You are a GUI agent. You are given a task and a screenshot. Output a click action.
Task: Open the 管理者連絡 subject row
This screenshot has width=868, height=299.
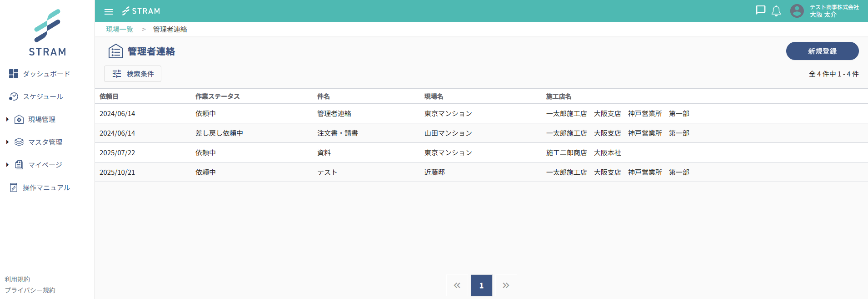point(481,113)
